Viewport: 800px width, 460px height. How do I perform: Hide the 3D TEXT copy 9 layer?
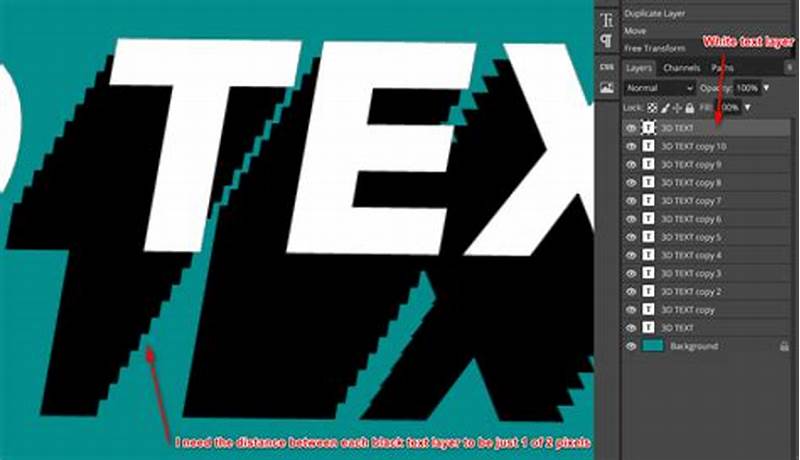(631, 165)
